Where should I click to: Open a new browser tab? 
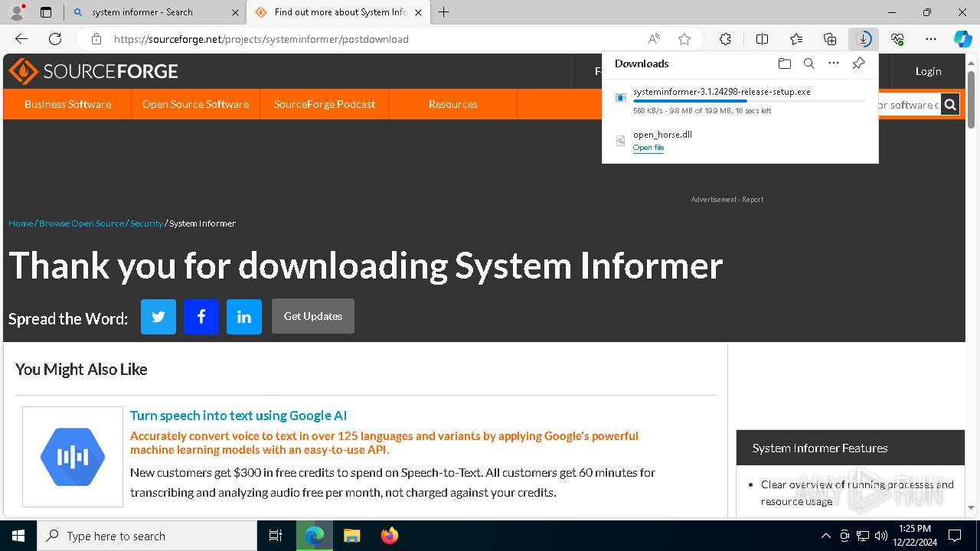(444, 12)
